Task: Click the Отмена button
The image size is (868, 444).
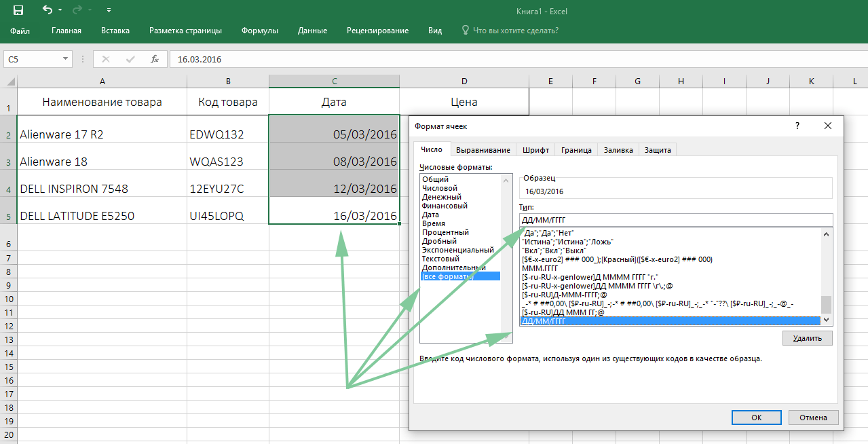Action: [x=813, y=418]
